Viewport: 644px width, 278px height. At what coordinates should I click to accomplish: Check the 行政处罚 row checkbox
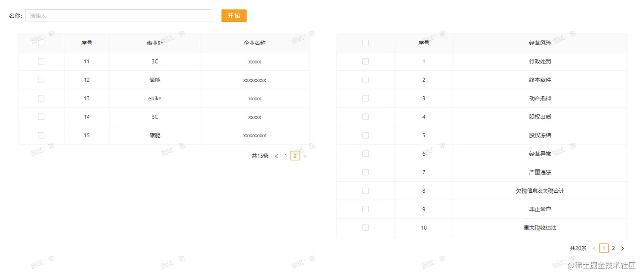365,61
